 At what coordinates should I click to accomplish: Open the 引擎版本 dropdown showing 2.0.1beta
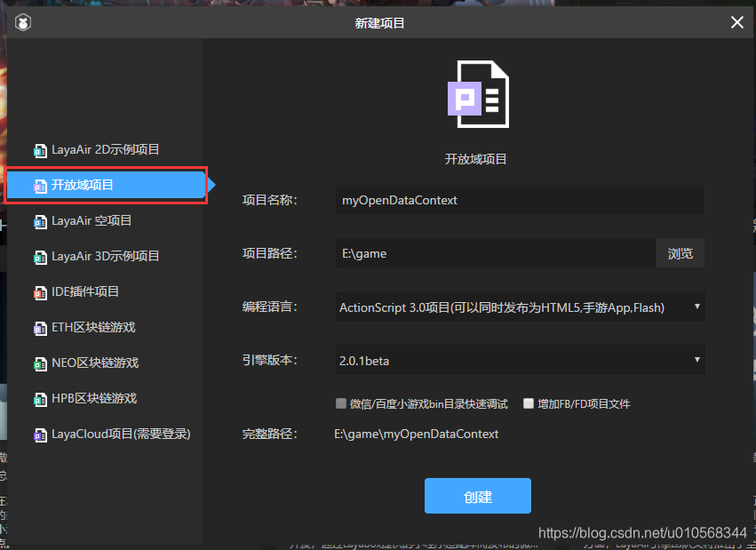[521, 360]
